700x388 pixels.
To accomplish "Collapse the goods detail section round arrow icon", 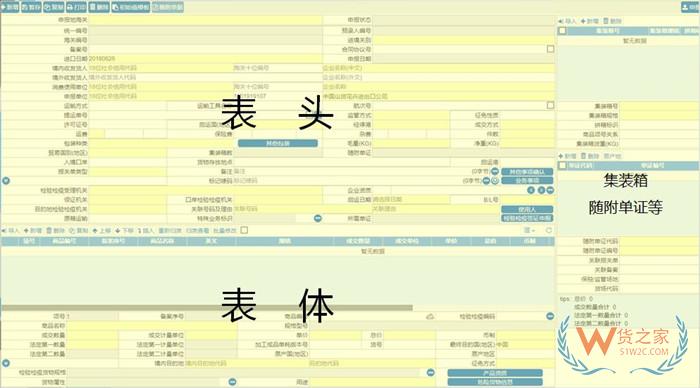I will 5,363.
